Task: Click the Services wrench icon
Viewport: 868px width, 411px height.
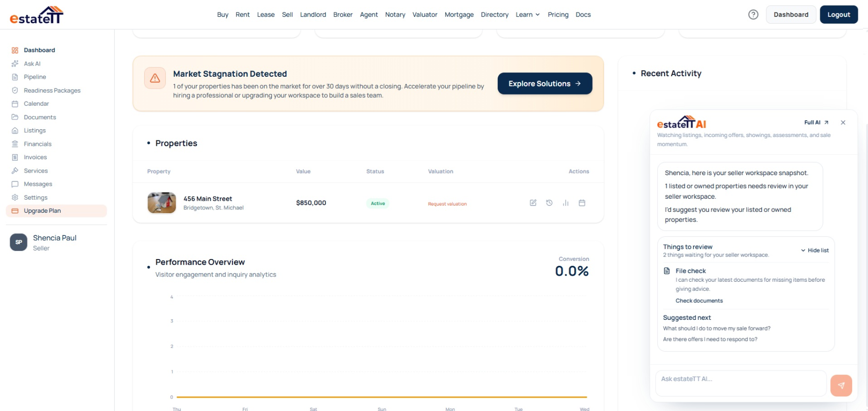Action: pyautogui.click(x=15, y=171)
